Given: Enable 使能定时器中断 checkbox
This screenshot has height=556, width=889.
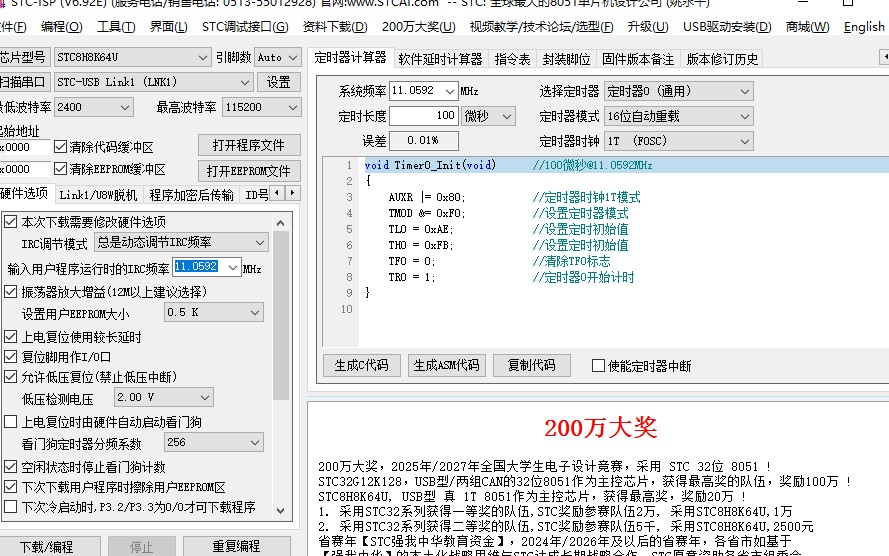Looking at the screenshot, I should 598,366.
